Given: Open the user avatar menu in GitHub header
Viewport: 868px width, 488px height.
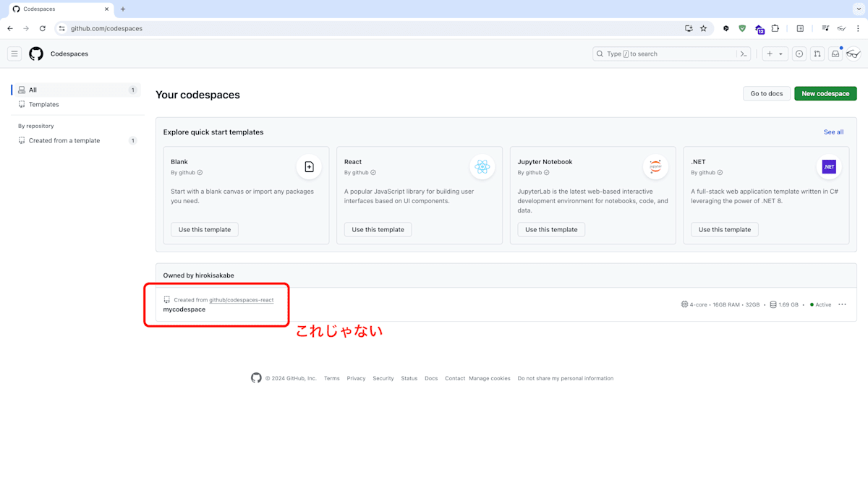Looking at the screenshot, I should point(854,53).
